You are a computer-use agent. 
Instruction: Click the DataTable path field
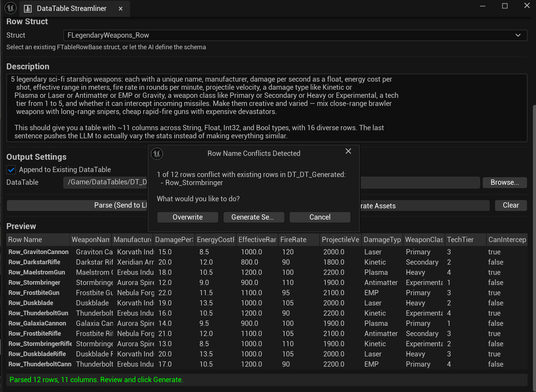(x=106, y=182)
